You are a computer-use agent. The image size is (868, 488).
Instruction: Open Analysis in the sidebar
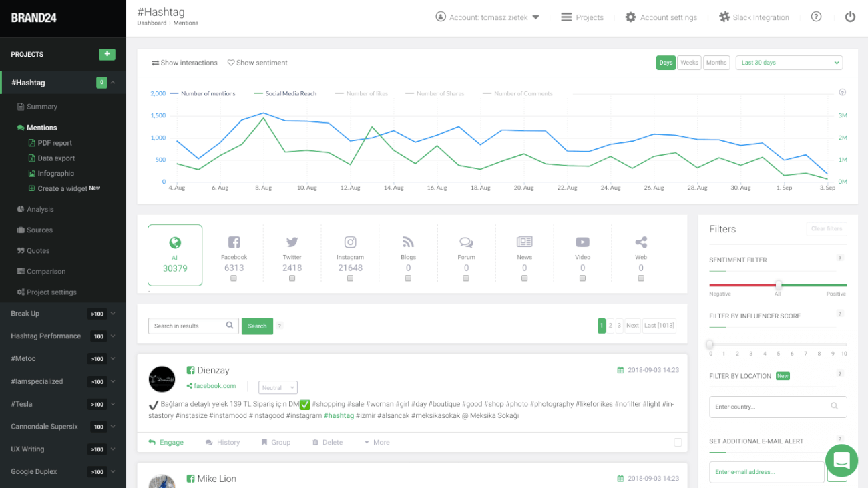[35, 209]
